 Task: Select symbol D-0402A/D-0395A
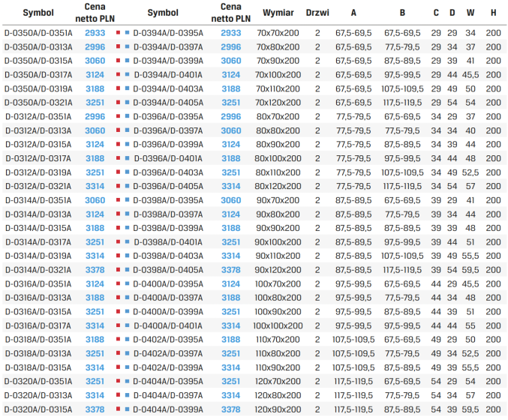coord(168,339)
